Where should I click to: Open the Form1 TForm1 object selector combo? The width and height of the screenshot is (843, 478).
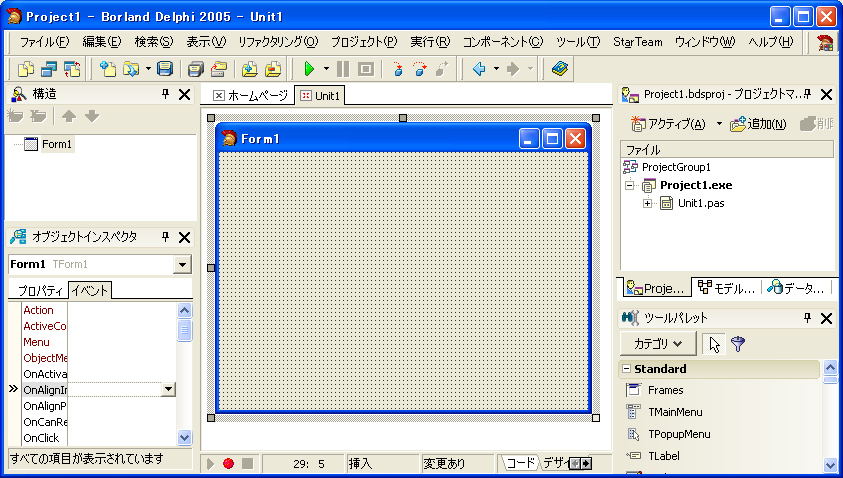182,265
